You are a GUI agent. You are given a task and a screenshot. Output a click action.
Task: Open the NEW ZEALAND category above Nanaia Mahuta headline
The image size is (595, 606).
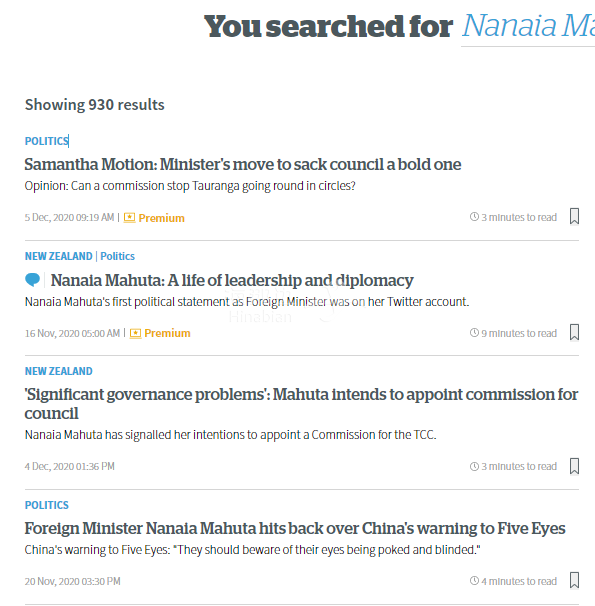pyautogui.click(x=59, y=256)
